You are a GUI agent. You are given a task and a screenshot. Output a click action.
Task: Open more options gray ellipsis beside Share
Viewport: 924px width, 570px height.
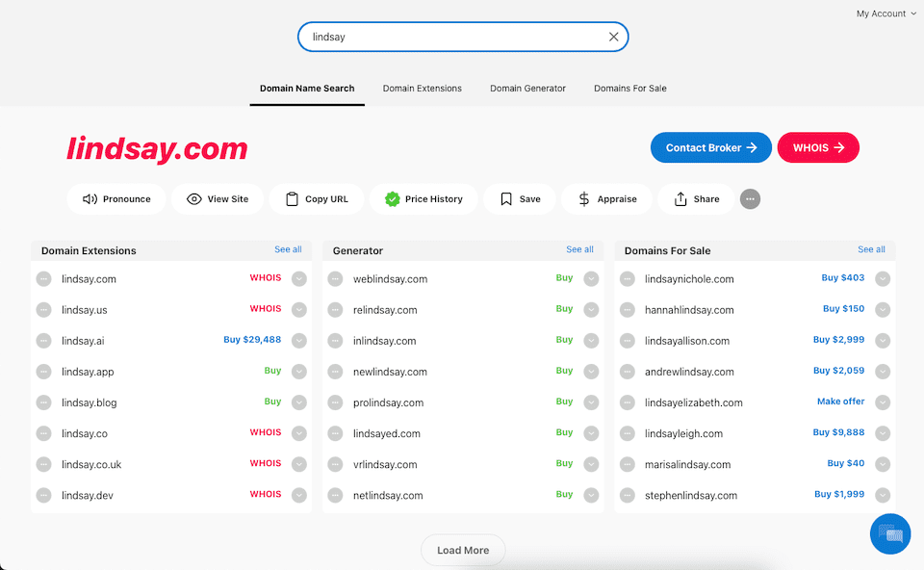tap(751, 199)
